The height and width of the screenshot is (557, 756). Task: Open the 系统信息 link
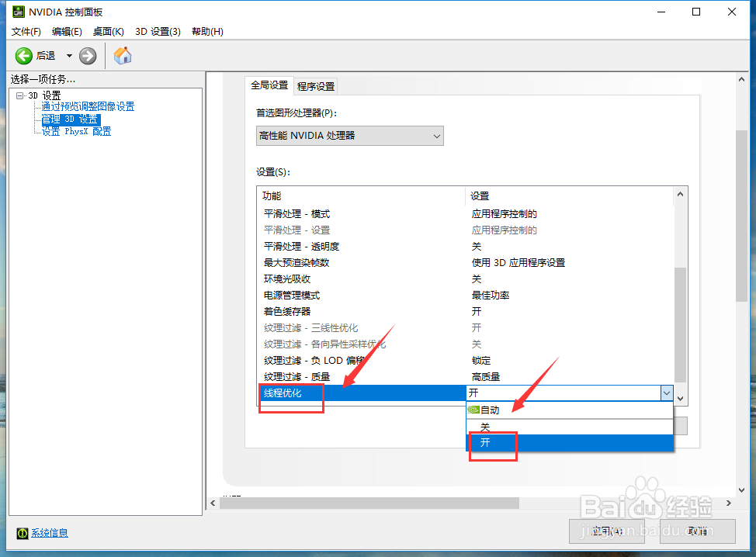click(50, 533)
